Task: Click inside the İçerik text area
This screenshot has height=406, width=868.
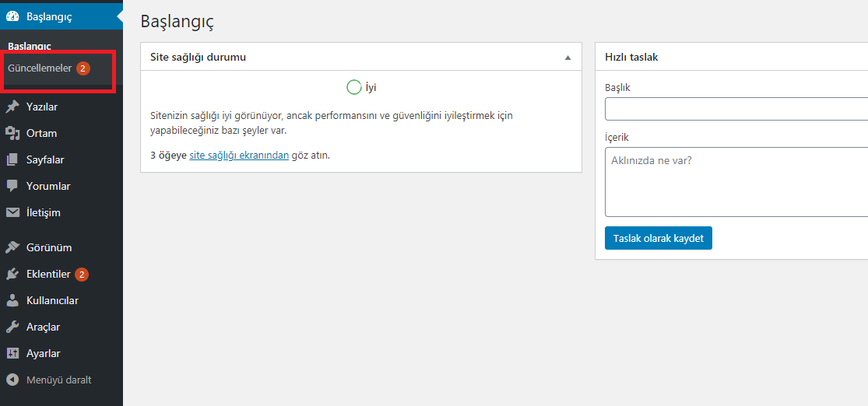Action: [736, 182]
